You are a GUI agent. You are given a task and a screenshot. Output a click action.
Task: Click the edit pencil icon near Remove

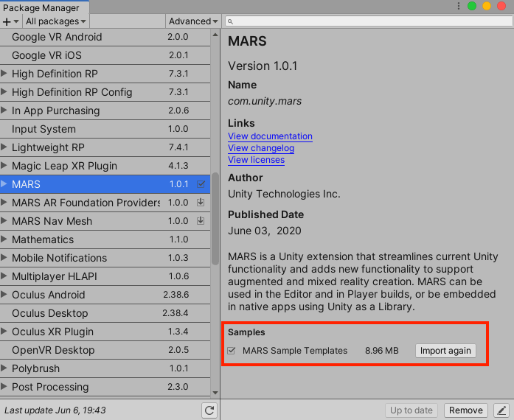(x=501, y=410)
